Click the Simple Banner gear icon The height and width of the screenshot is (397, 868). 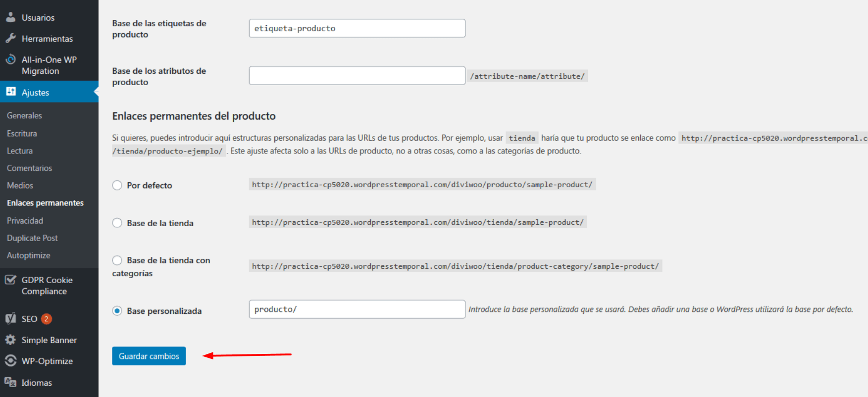pyautogui.click(x=10, y=340)
